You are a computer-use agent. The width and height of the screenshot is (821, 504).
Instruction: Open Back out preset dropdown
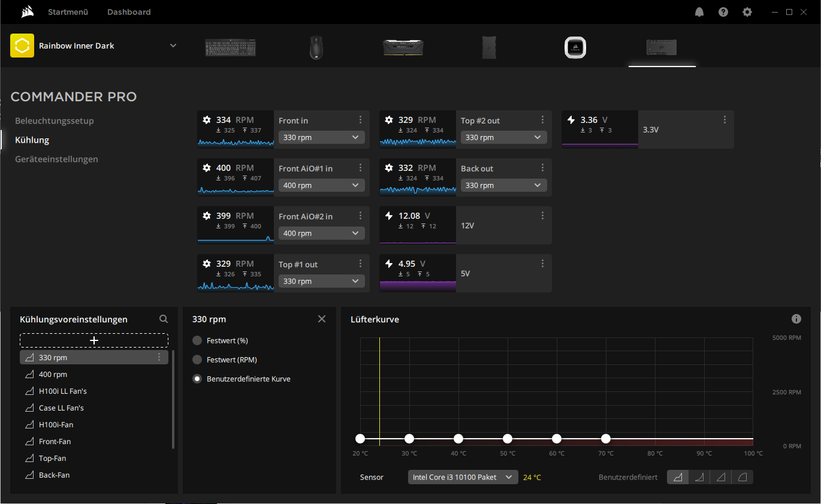[x=504, y=185]
